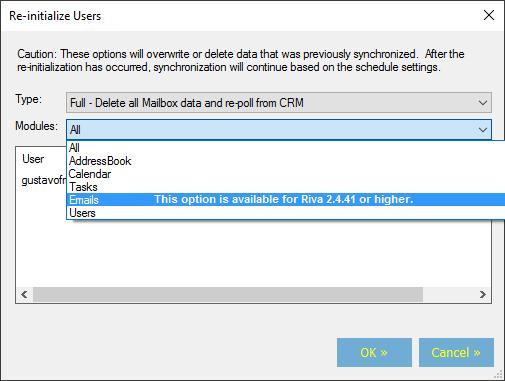The image size is (505, 381).
Task: Click the horizontal scrollbar thumb
Action: (x=228, y=295)
